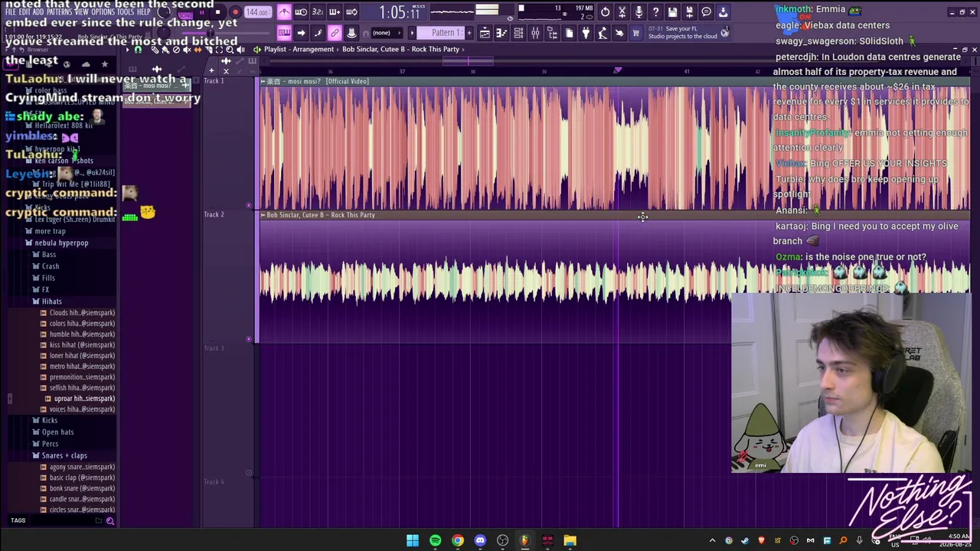Open the Channel rack
This screenshot has width=980, height=551.
click(518, 33)
